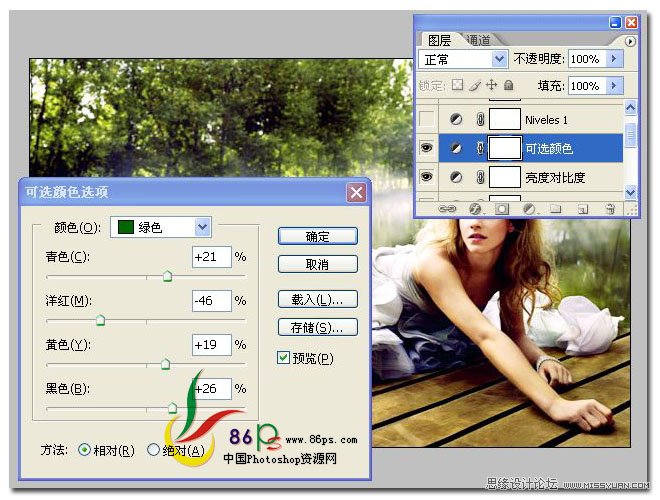Click the Layers list scroll up arrow

(x=630, y=108)
